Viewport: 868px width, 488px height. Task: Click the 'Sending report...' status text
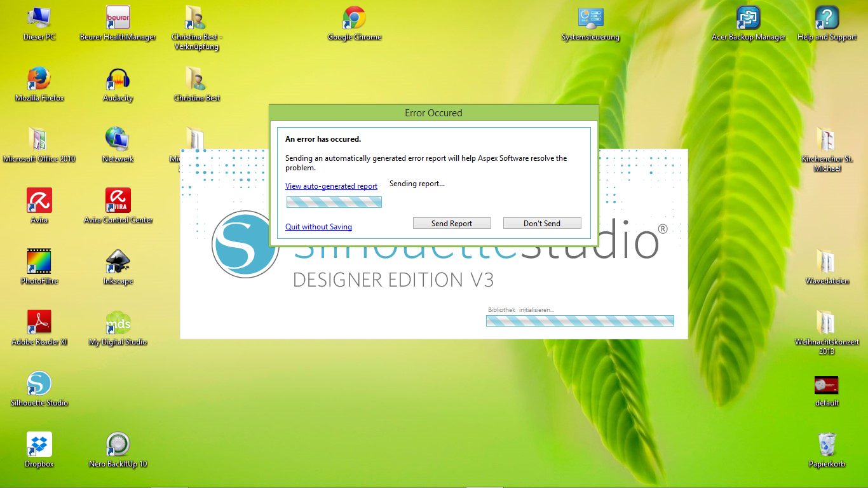[417, 184]
